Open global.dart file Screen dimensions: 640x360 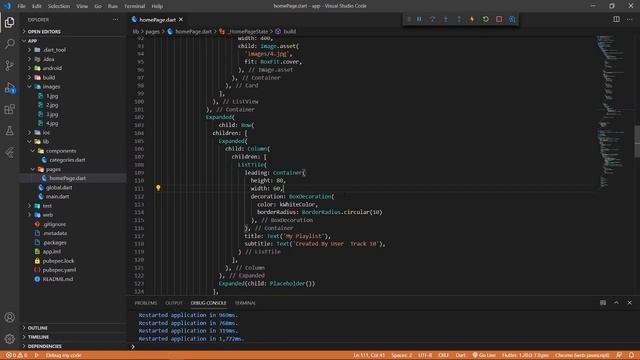[59, 187]
